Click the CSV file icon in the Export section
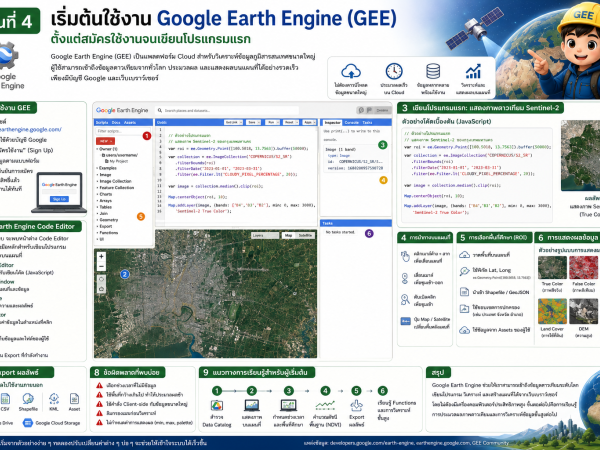Viewport: 600px width, 450px height. pyautogui.click(x=5, y=399)
